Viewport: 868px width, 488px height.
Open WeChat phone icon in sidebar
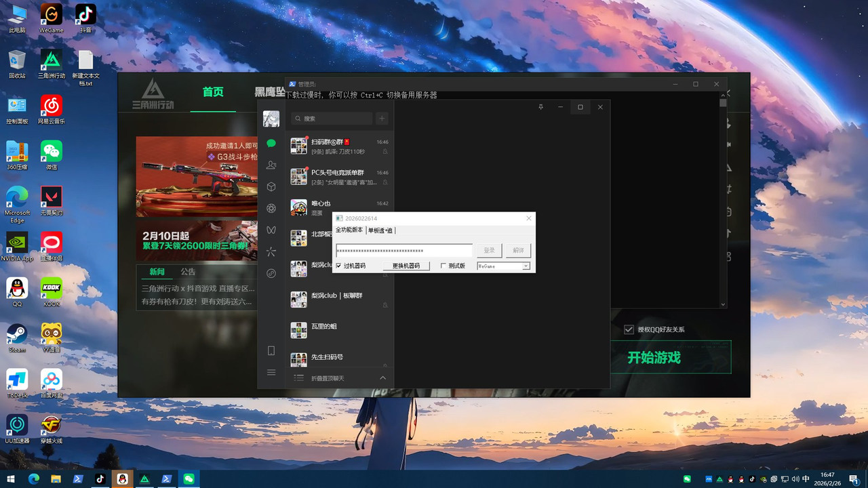(x=271, y=351)
